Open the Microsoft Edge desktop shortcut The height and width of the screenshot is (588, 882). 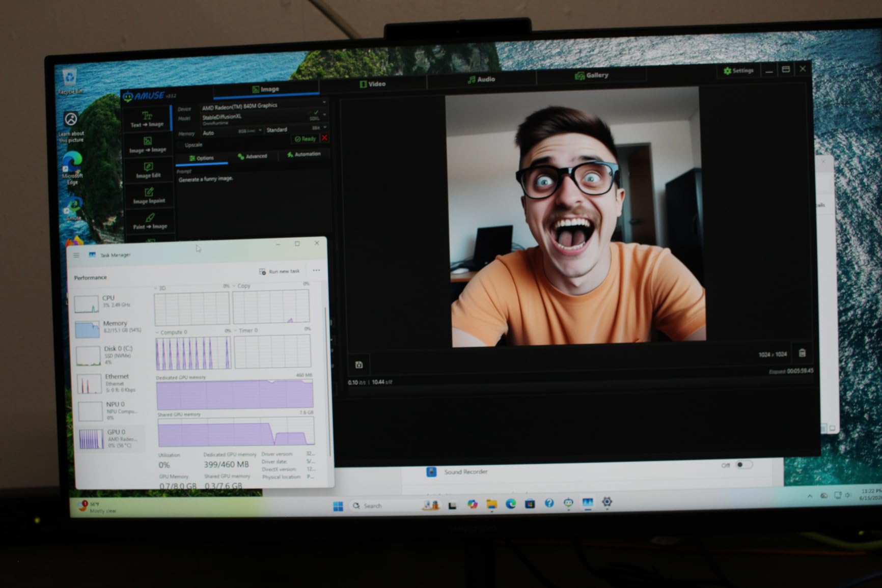click(x=72, y=169)
